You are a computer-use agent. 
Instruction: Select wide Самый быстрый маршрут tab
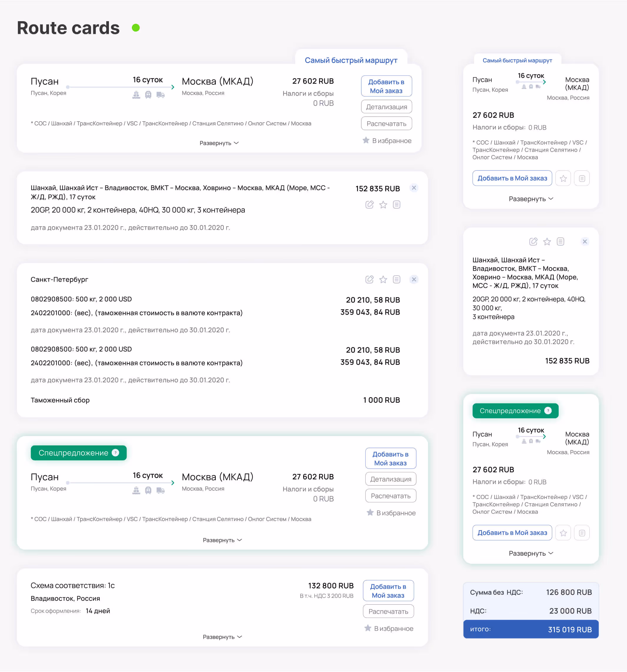[351, 60]
